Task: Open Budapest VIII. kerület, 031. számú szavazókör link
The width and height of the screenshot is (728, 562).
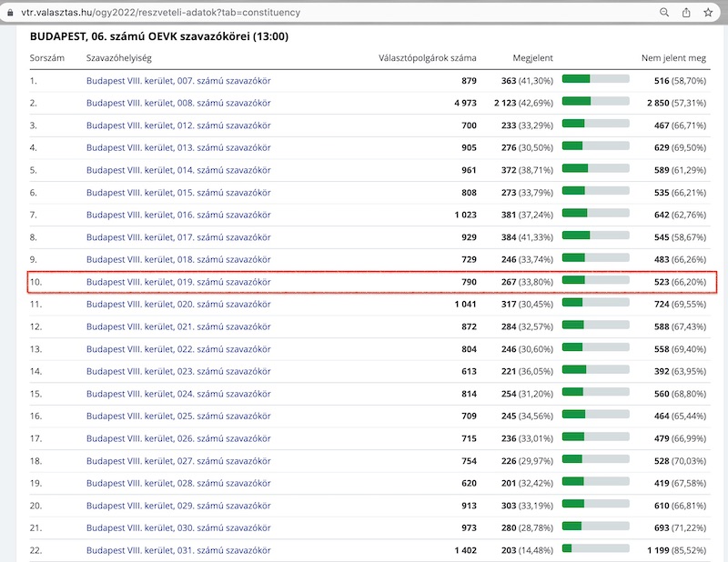Action: tap(178, 550)
